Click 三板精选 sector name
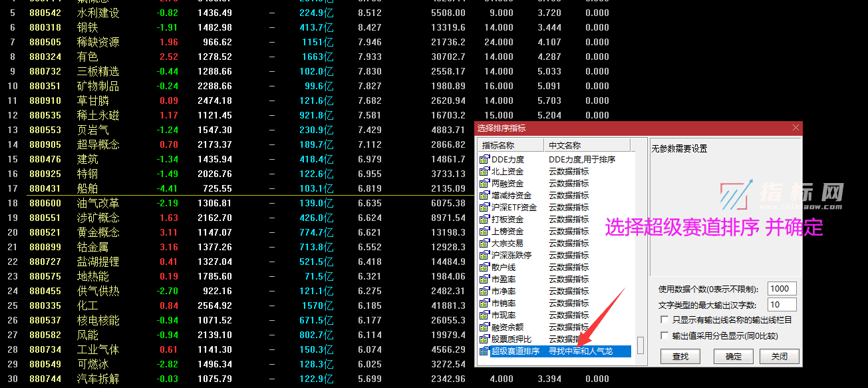The image size is (868, 388). pyautogui.click(x=98, y=71)
